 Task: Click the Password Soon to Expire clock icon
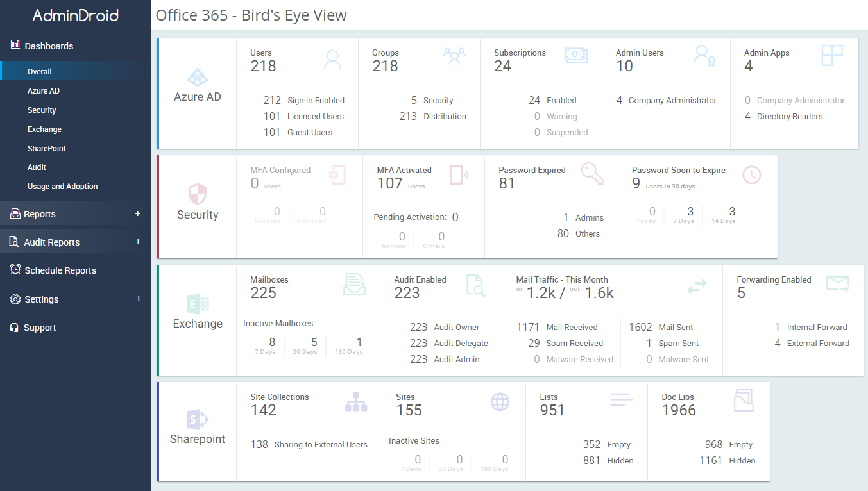pos(751,174)
